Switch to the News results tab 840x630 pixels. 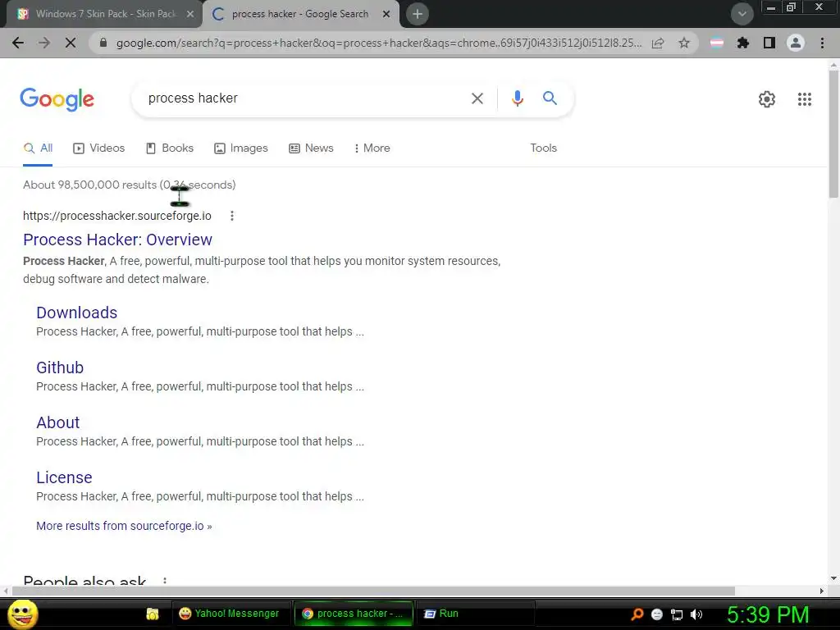(x=311, y=148)
